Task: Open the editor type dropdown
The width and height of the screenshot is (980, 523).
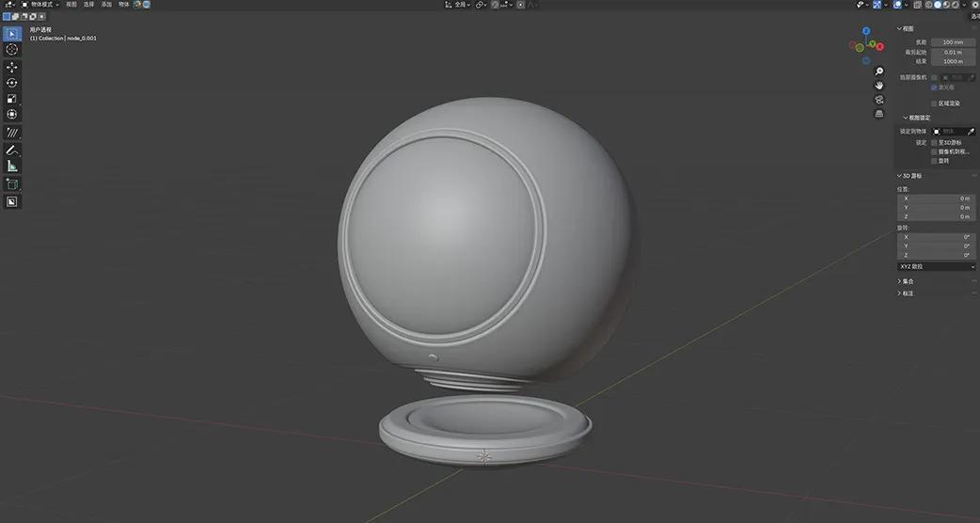Action: 10,5
